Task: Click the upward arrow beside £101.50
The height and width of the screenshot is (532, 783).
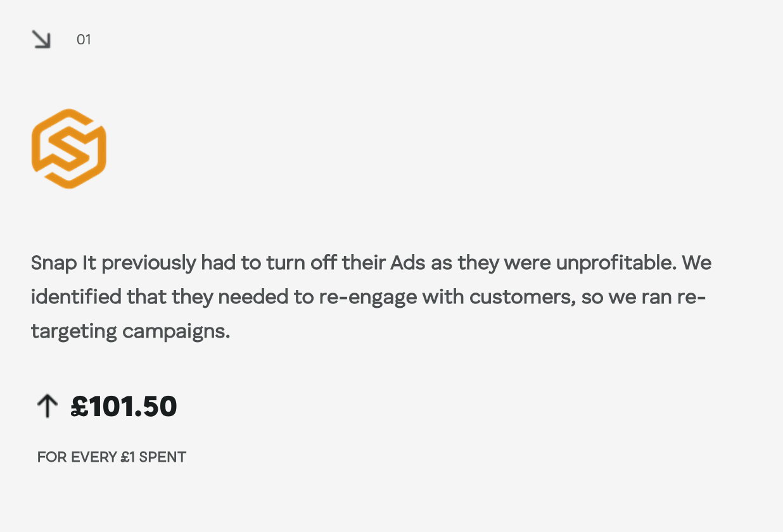Action: pos(47,406)
